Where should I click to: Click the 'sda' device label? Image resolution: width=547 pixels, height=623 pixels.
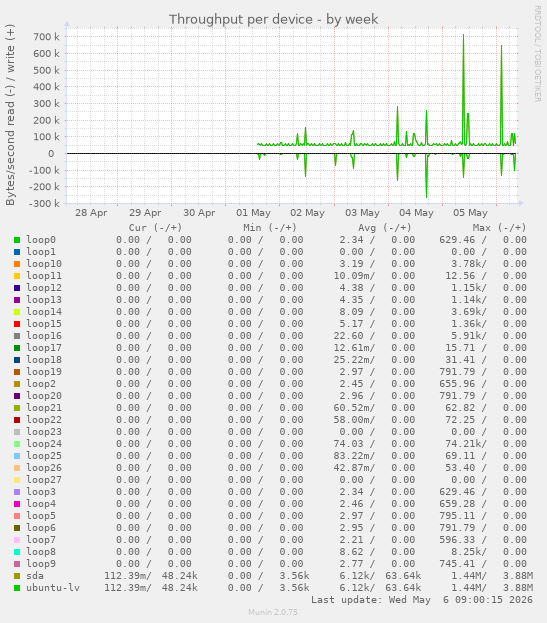(x=35, y=576)
